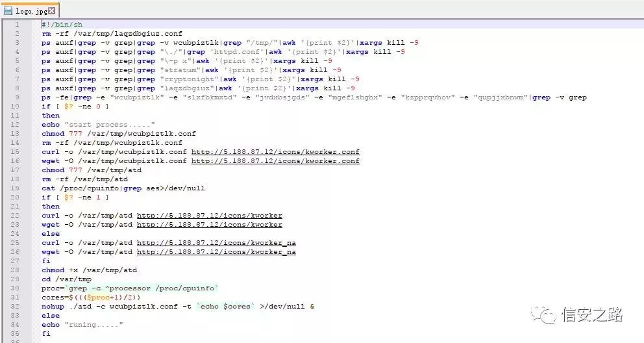Click the save-state disk icon on logo.jpg tab
Screen dimensions: 644x343
coord(8,10)
